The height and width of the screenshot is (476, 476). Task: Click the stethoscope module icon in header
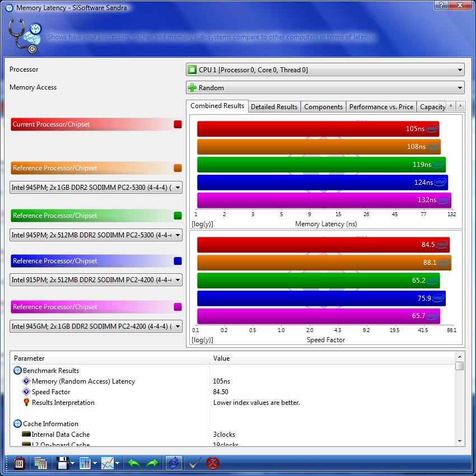25,36
